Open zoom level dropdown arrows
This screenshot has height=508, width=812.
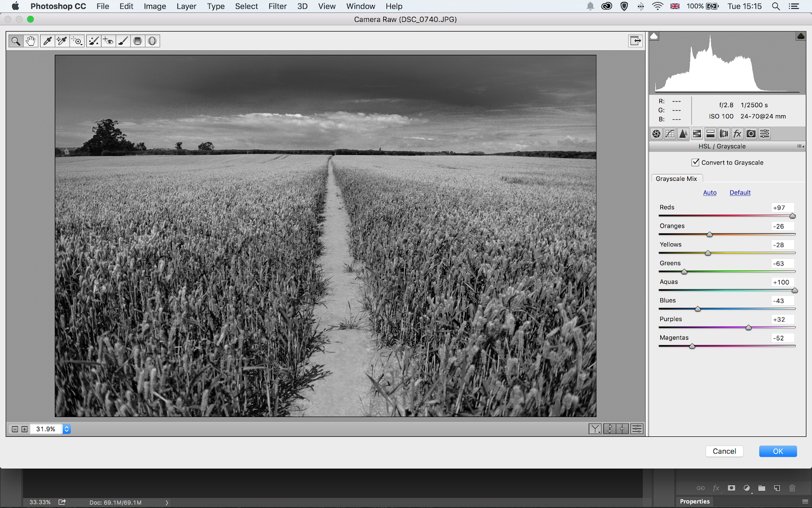(x=66, y=429)
